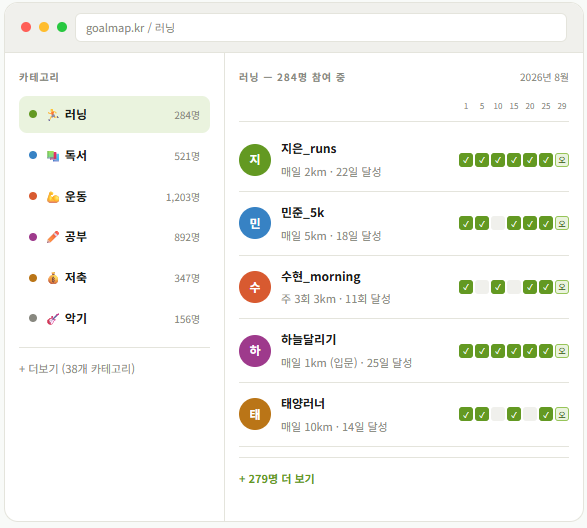Open 하늘달리기 profile name
Screen dimensions: 587x528
[308, 340]
